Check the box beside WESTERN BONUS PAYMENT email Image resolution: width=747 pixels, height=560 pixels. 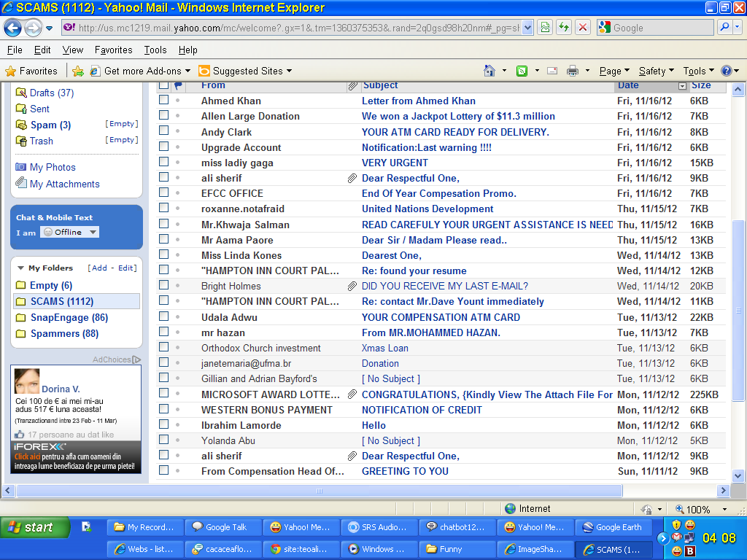[164, 408]
